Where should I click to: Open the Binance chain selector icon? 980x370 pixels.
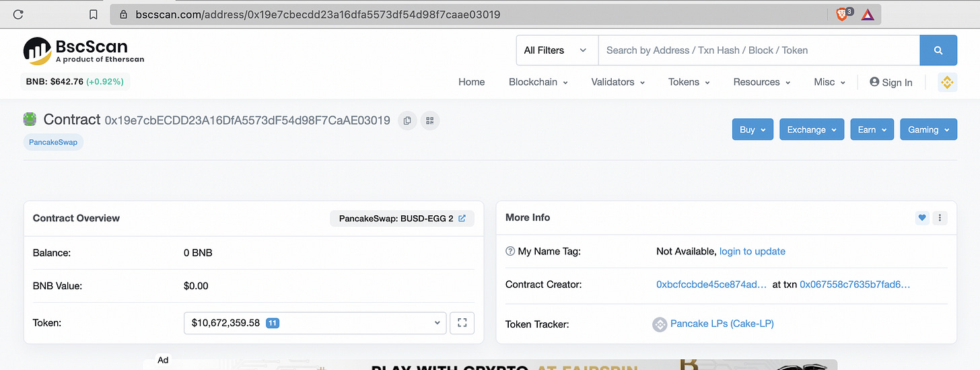click(948, 82)
